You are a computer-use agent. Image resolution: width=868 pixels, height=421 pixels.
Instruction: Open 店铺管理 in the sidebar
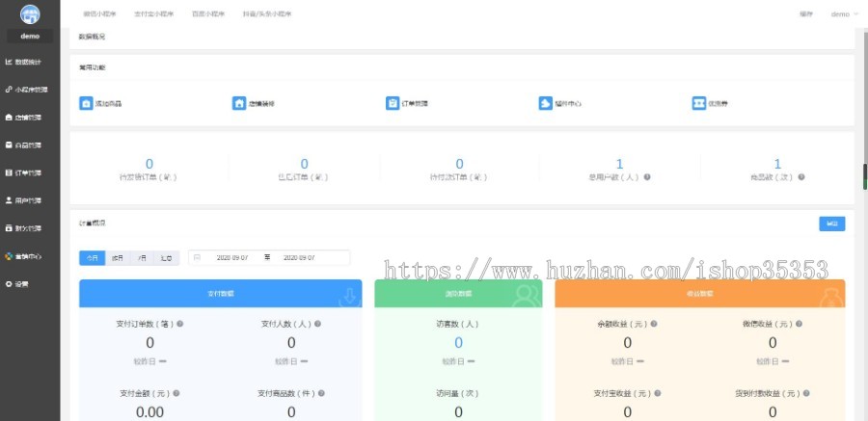[23, 118]
